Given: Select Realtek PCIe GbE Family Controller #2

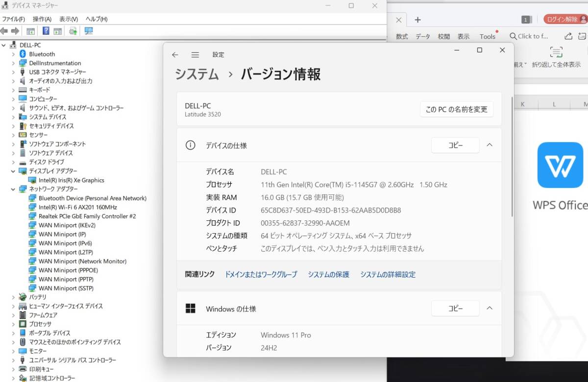Looking at the screenshot, I should point(87,216).
